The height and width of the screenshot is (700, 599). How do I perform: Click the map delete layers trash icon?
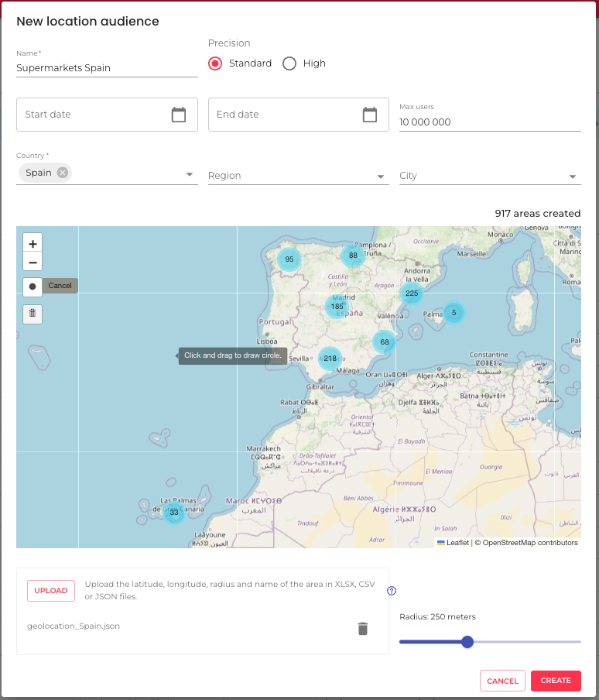pos(33,314)
